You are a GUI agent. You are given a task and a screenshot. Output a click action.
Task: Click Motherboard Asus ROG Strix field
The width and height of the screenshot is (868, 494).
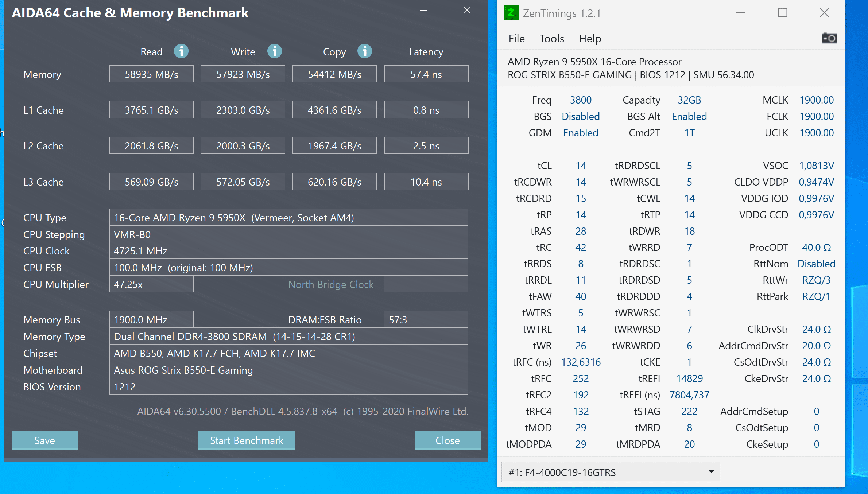point(289,370)
